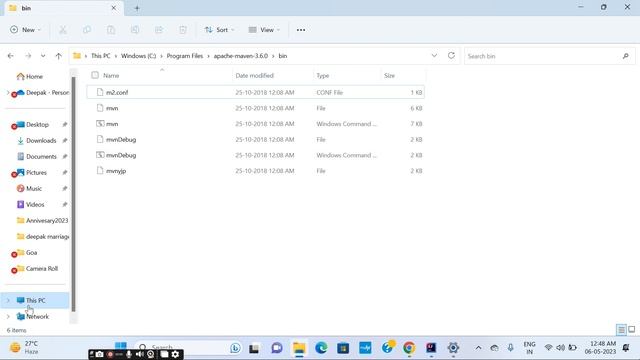Click the navigation pane scrollbar
The width and height of the screenshot is (640, 360).
point(73,194)
